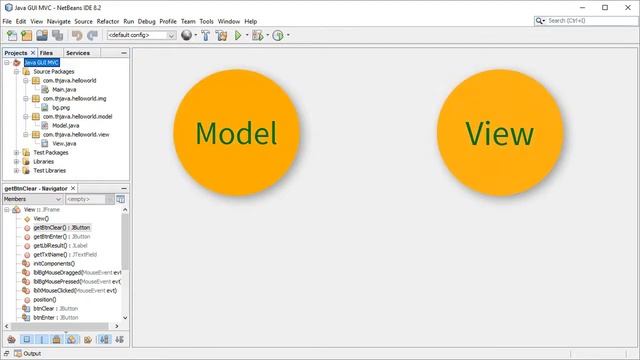Toggle Show Non-Public Members filter
The height and width of the screenshot is (360, 640).
click(x=57, y=339)
